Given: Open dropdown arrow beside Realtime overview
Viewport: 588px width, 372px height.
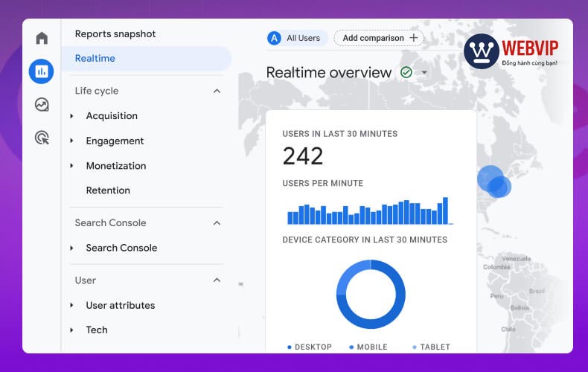Looking at the screenshot, I should (424, 73).
